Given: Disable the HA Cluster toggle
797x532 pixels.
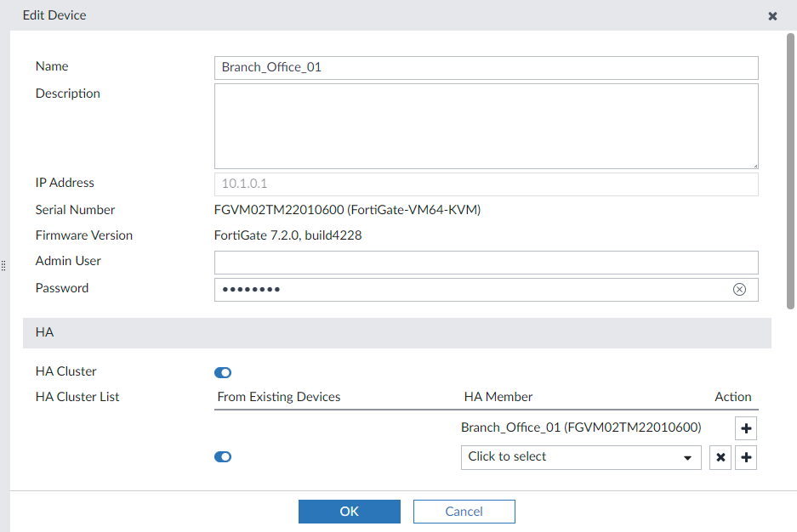Looking at the screenshot, I should click(223, 372).
